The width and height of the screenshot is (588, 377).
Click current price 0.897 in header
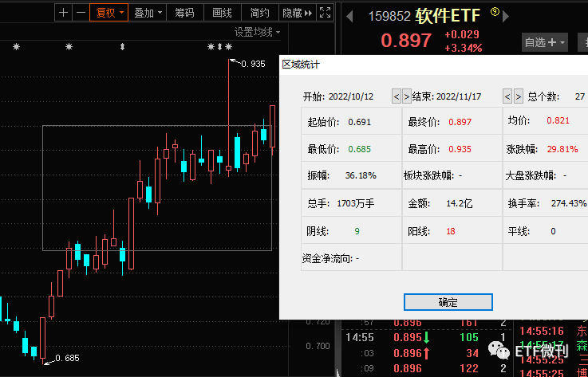pos(407,41)
